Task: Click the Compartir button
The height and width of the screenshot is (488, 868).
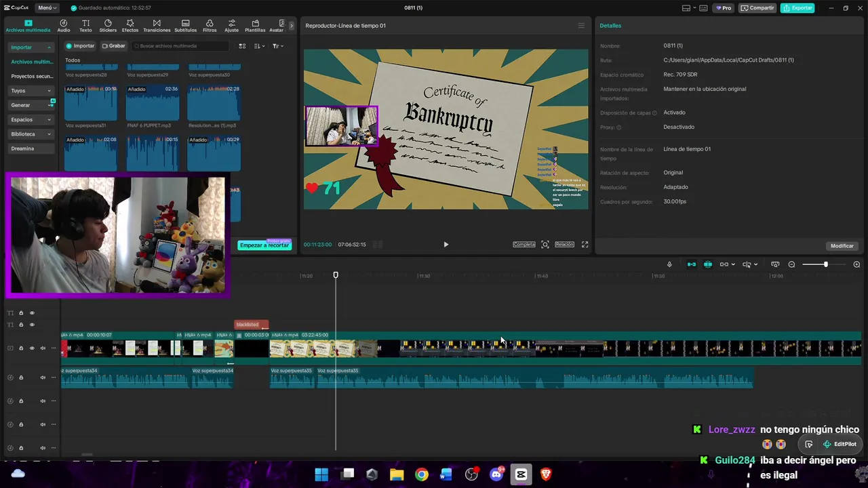Action: (757, 8)
